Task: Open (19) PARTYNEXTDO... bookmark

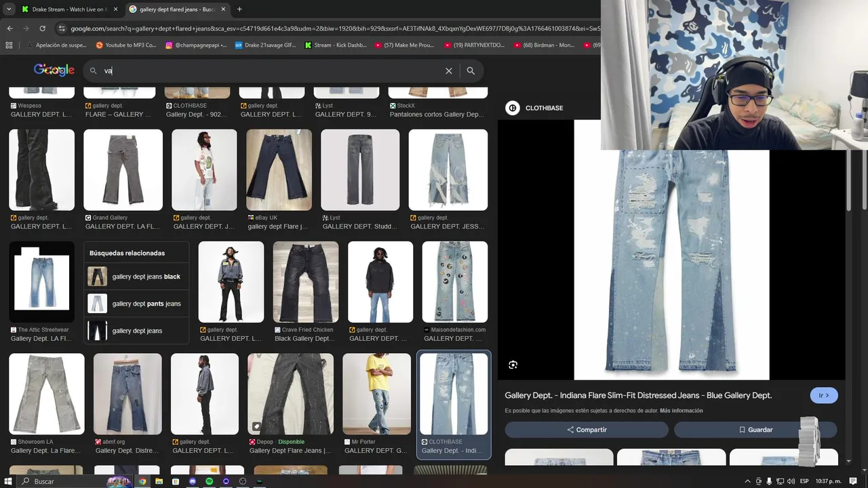Action: tap(474, 45)
